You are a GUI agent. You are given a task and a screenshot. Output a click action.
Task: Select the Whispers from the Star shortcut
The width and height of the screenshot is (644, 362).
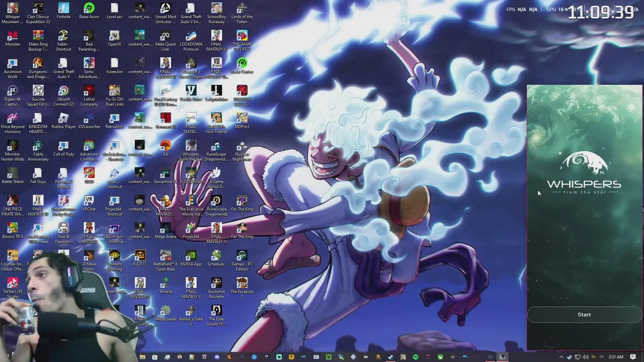point(191,150)
